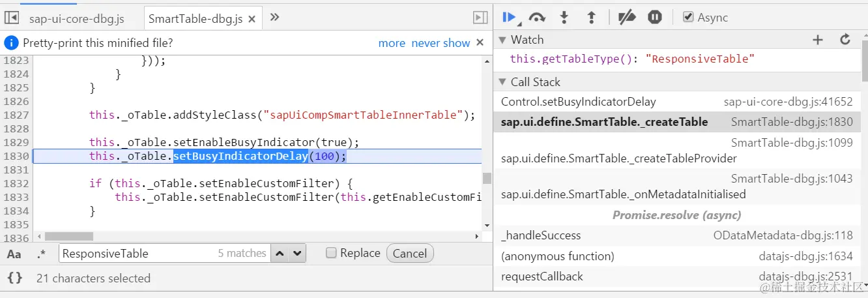
Task: Collapse the Call Stack section
Action: tap(502, 82)
